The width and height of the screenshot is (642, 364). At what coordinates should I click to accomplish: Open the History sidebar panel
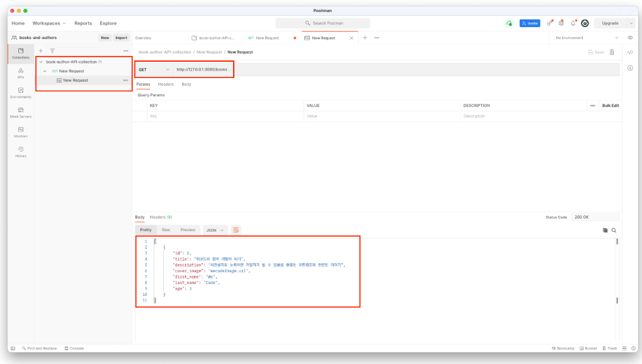point(20,152)
